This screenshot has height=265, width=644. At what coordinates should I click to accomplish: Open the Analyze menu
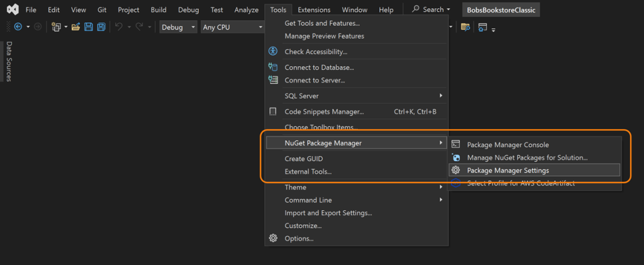[x=247, y=9]
